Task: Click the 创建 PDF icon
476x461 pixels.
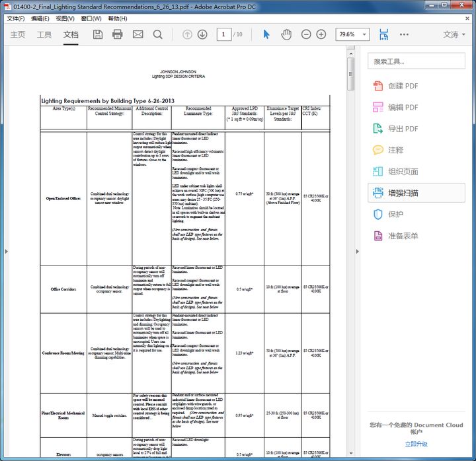Action: coord(378,86)
